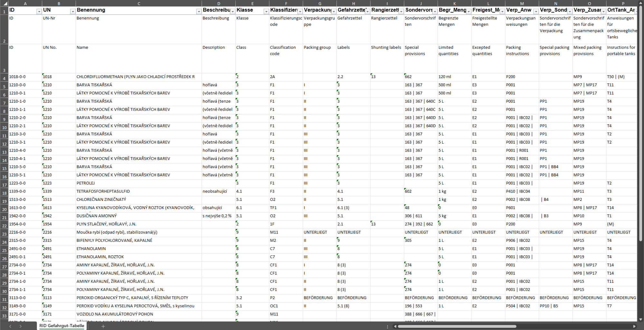The height and width of the screenshot is (330, 644).
Task: Open filter for the Beschreibung column
Action: tap(232, 12)
